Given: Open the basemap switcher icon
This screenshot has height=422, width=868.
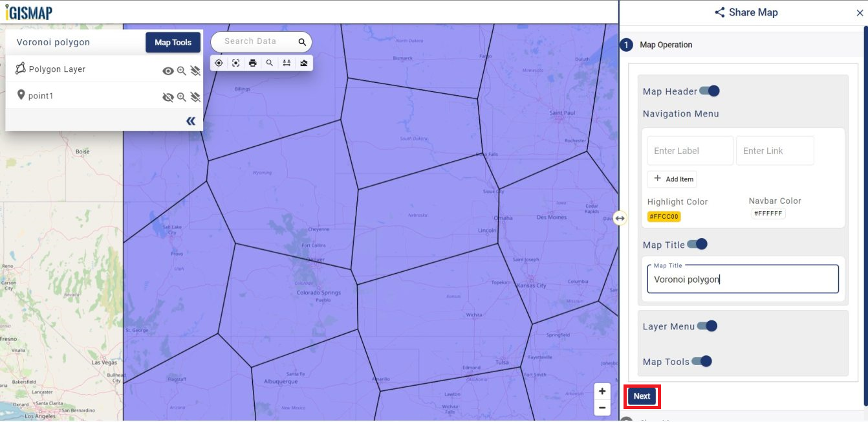Looking at the screenshot, I should pos(304,63).
